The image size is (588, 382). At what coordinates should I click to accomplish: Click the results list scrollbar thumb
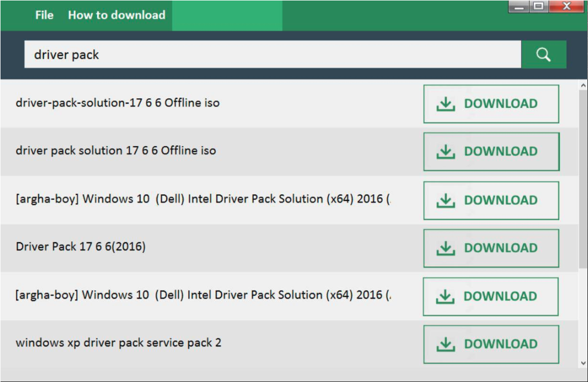point(583,179)
